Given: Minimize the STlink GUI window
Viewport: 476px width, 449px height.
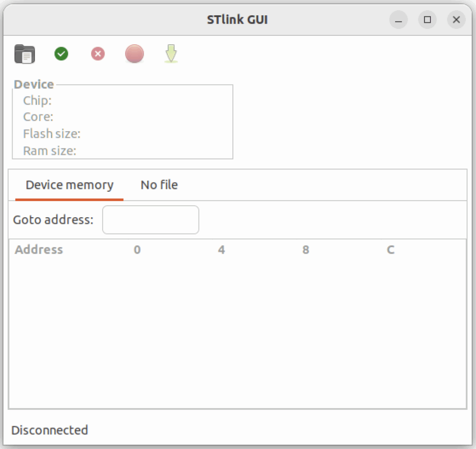Looking at the screenshot, I should (x=398, y=20).
